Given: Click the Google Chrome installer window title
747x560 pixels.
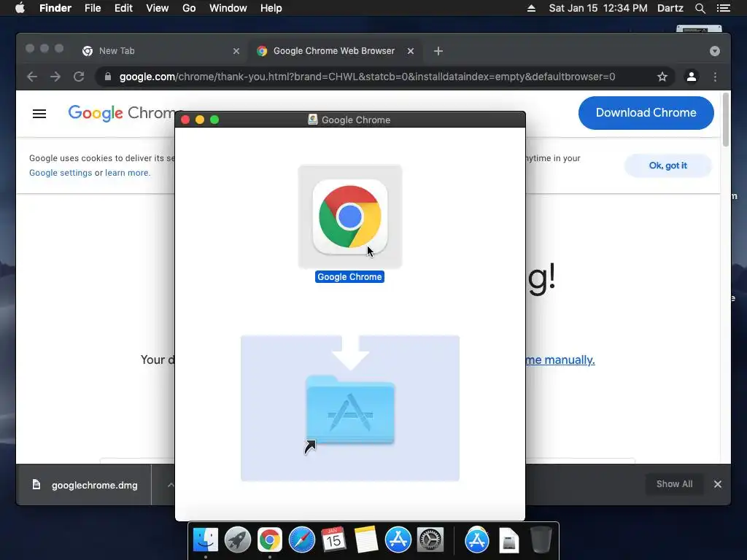Looking at the screenshot, I should pyautogui.click(x=356, y=120).
